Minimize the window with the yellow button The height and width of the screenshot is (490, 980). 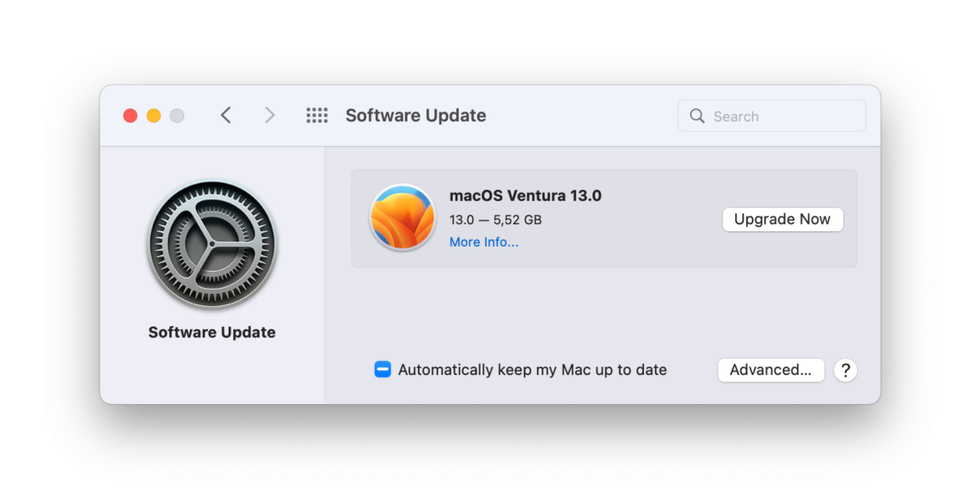pos(154,115)
